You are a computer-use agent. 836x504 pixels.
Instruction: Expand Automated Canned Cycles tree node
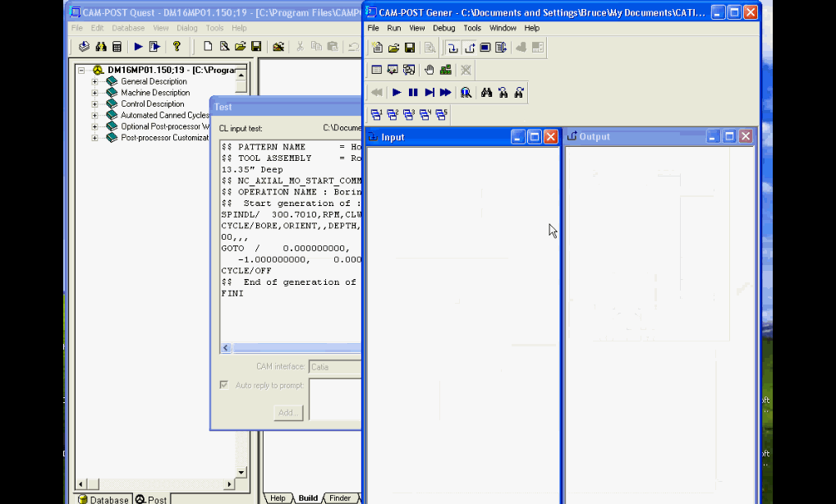coord(94,115)
